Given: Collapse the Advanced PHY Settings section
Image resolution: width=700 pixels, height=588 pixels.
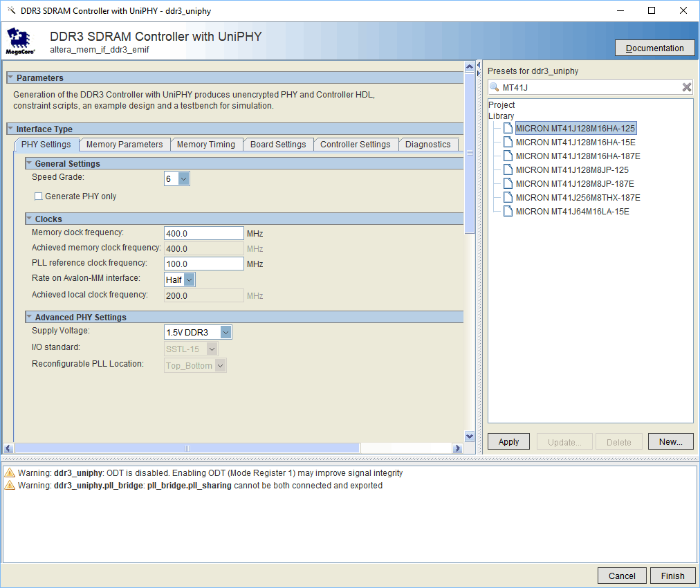Looking at the screenshot, I should tap(29, 317).
